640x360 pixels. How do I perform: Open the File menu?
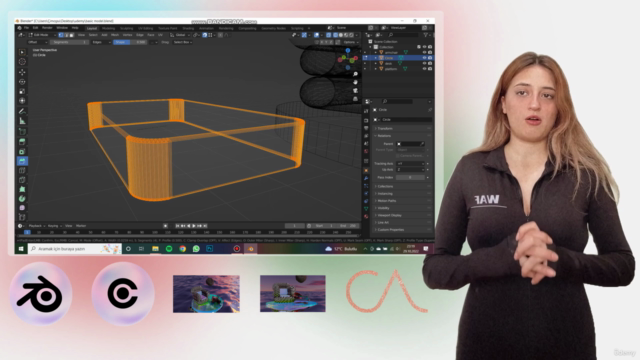(x=26, y=28)
